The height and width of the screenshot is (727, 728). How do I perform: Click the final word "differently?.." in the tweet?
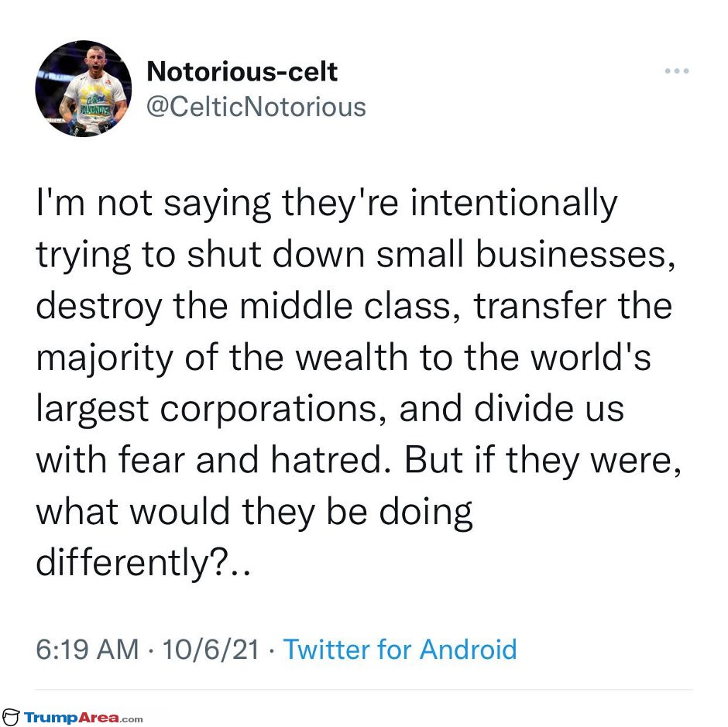coord(143,563)
